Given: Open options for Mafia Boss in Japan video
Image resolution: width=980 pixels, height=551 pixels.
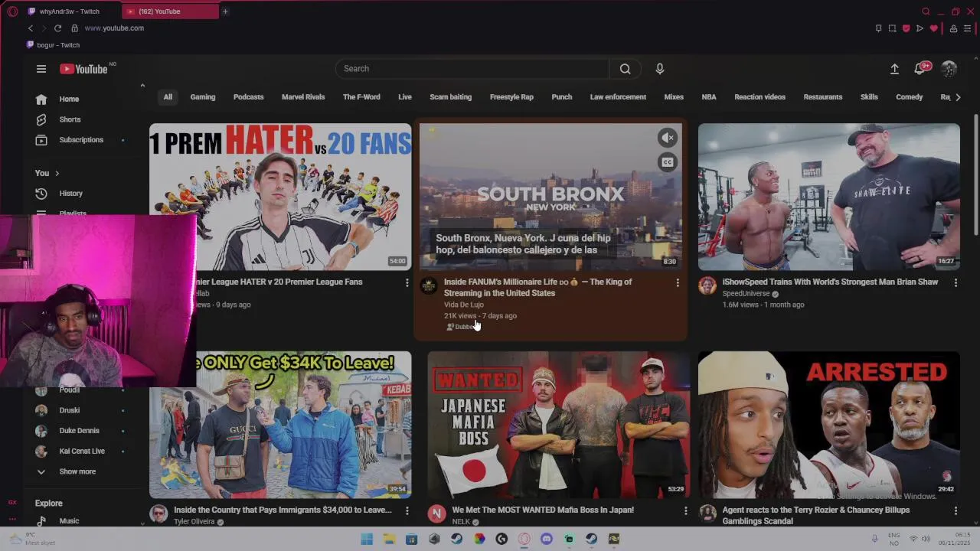Looking at the screenshot, I should [685, 510].
